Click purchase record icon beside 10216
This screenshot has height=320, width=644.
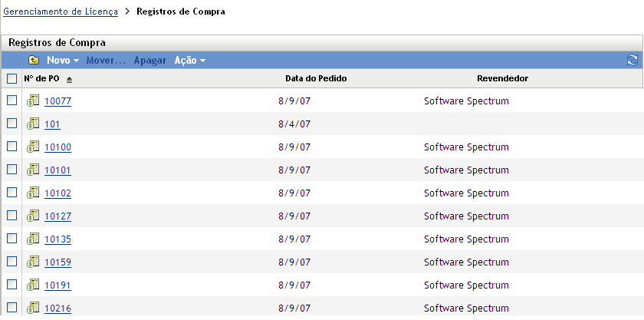coord(33,308)
